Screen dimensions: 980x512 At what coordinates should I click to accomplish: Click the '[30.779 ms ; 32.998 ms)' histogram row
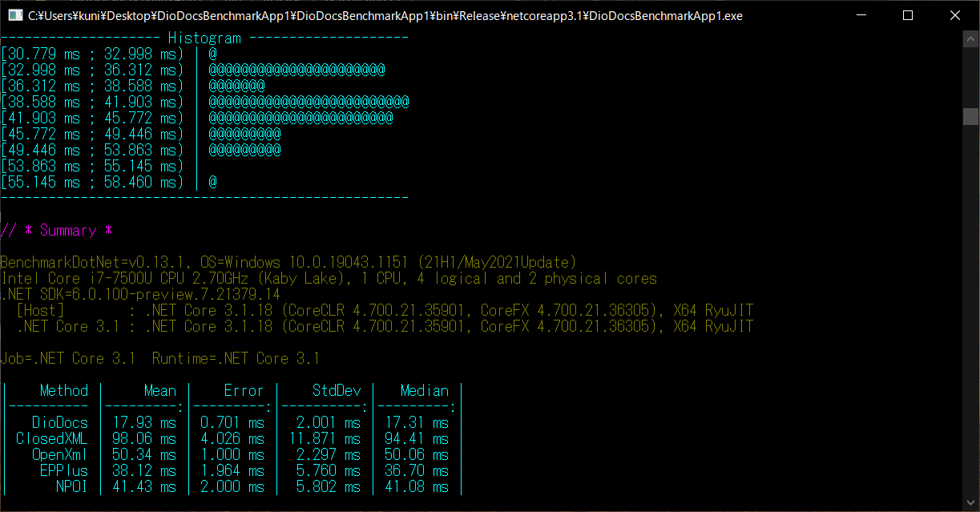click(109, 54)
